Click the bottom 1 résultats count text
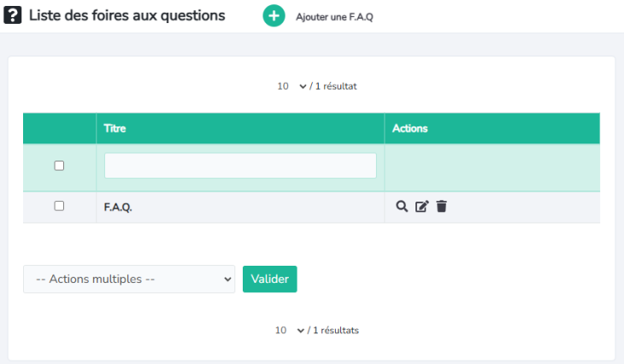Viewport: 624px width, 364px height. 334,331
